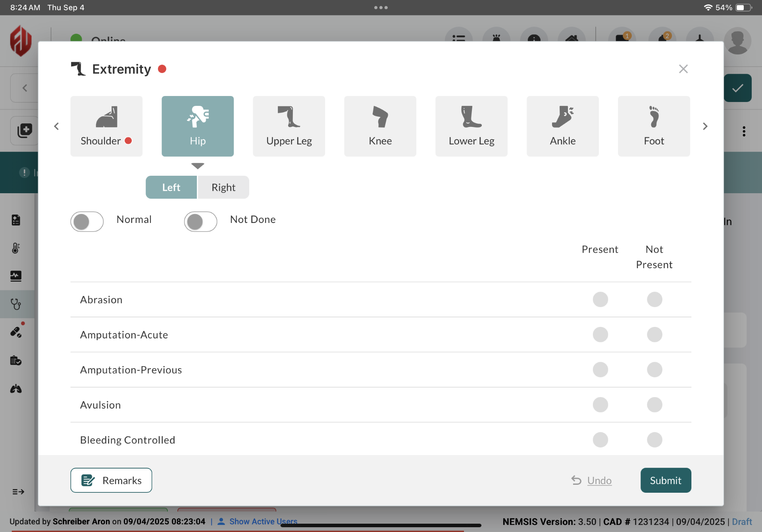Toggle the Normal switch on

(87, 221)
